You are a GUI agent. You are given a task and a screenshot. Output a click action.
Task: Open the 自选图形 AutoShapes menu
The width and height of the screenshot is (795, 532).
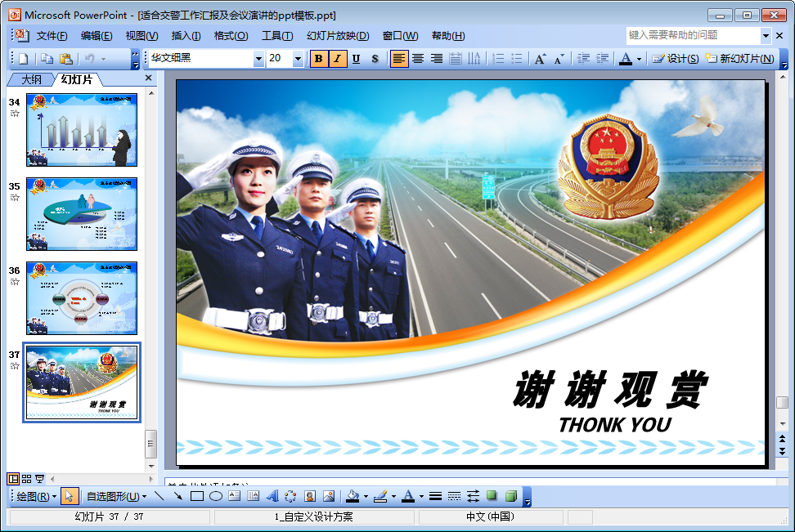(x=116, y=497)
